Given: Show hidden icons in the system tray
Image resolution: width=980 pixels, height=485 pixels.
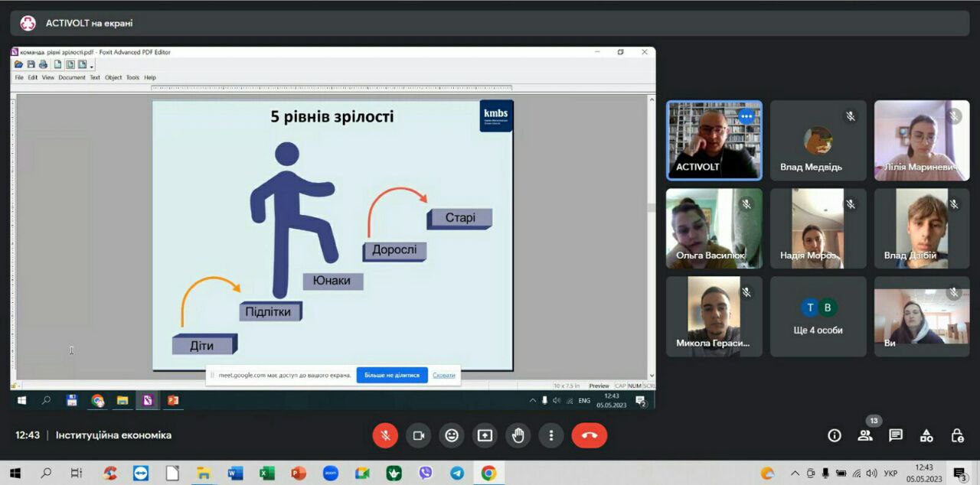Looking at the screenshot, I should [794, 474].
